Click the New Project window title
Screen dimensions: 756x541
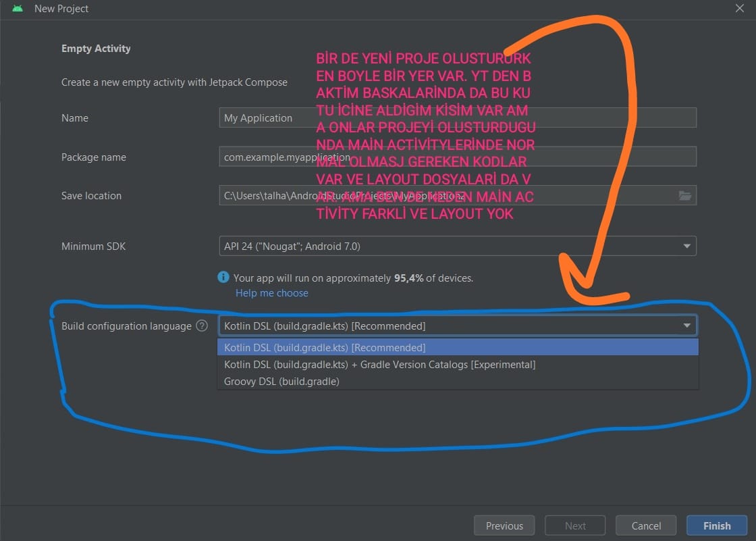coord(61,9)
